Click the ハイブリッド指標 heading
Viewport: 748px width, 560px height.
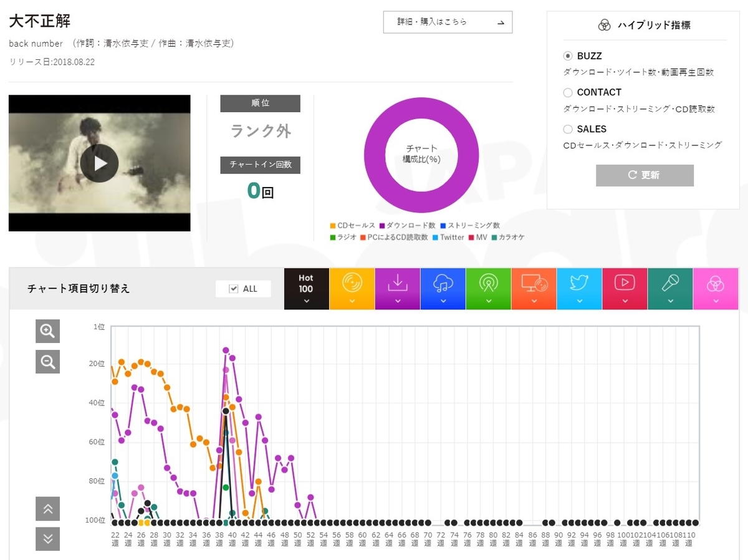[x=654, y=25]
